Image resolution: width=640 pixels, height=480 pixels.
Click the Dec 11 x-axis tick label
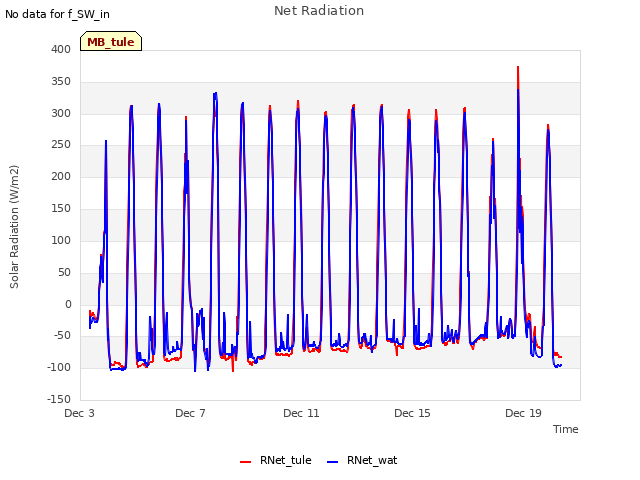pyautogui.click(x=301, y=413)
